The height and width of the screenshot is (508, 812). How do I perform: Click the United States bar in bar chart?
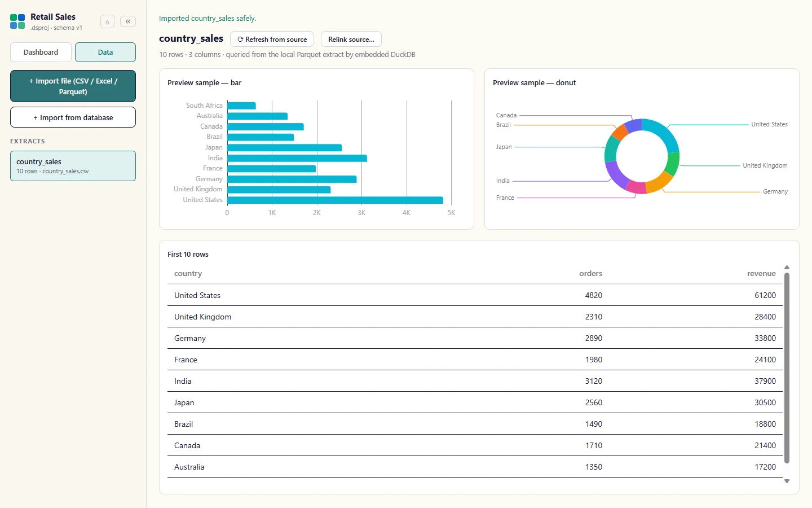(x=335, y=200)
